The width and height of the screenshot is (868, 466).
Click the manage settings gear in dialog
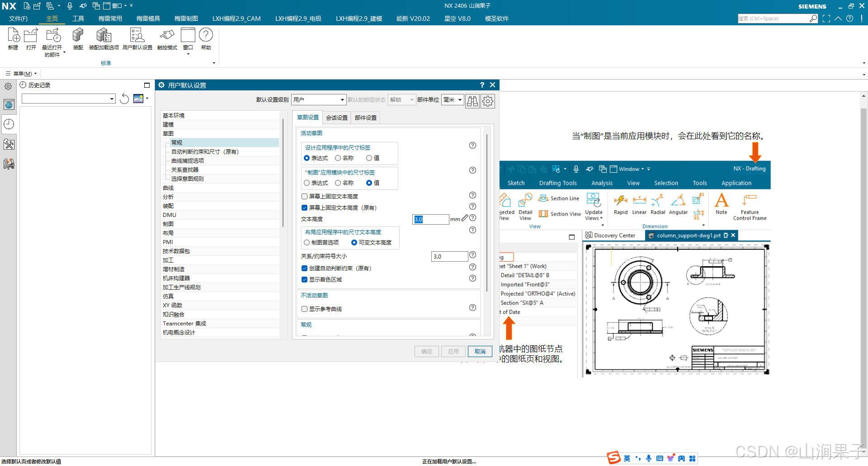pos(488,101)
